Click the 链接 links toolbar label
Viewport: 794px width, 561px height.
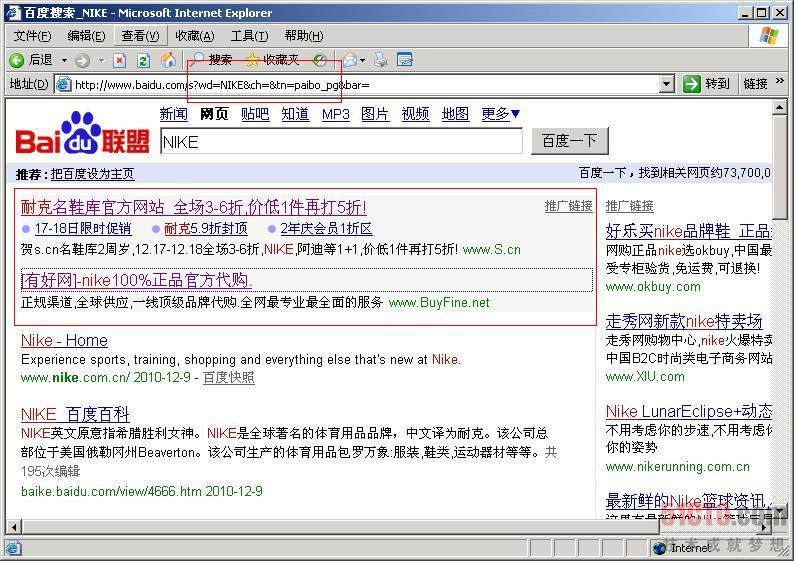756,84
